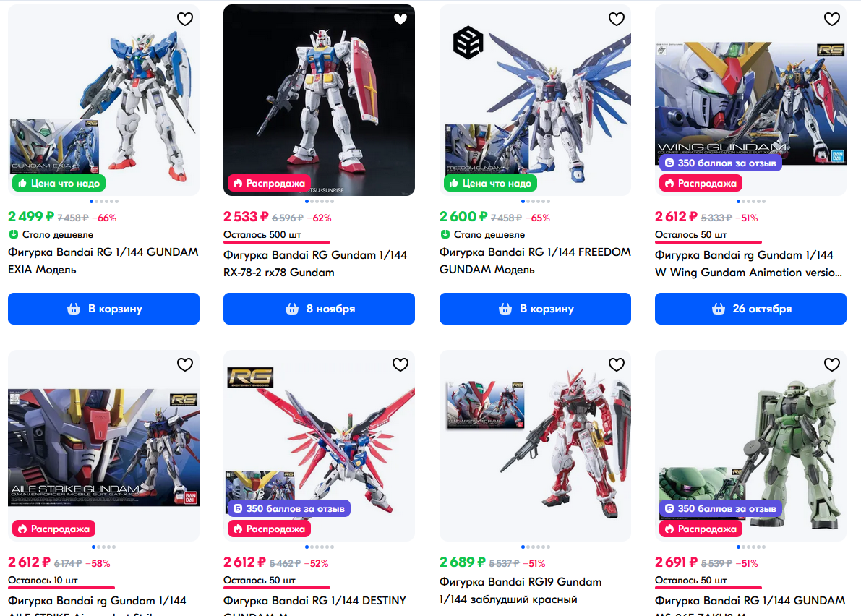
Task: Open the Wing Gundam Animation version title
Action: 748,263
